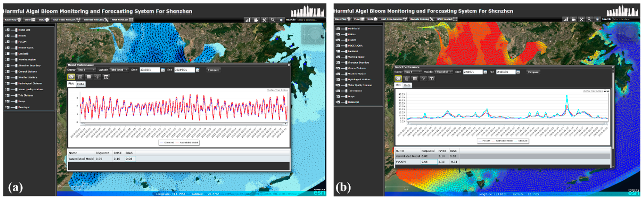
Task: Click the table grid icon in panel (a) toolbar
Action: (89, 77)
